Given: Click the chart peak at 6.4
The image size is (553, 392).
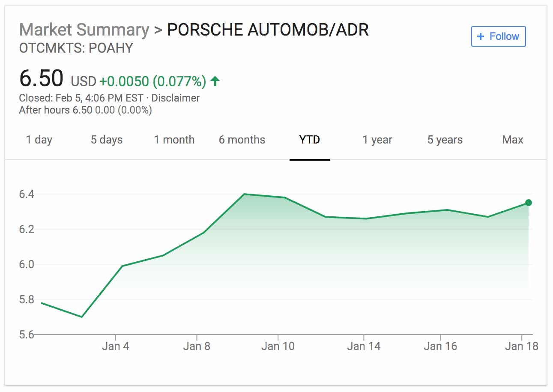Looking at the screenshot, I should (x=244, y=194).
